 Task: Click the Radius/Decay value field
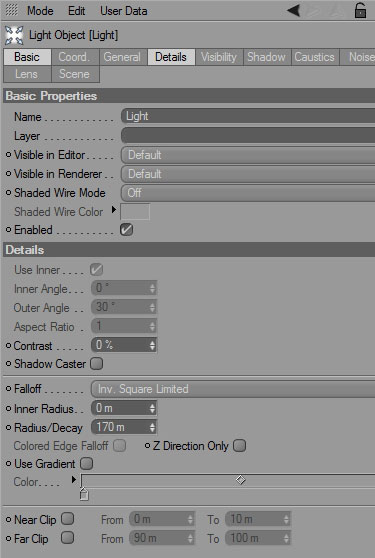pyautogui.click(x=124, y=427)
